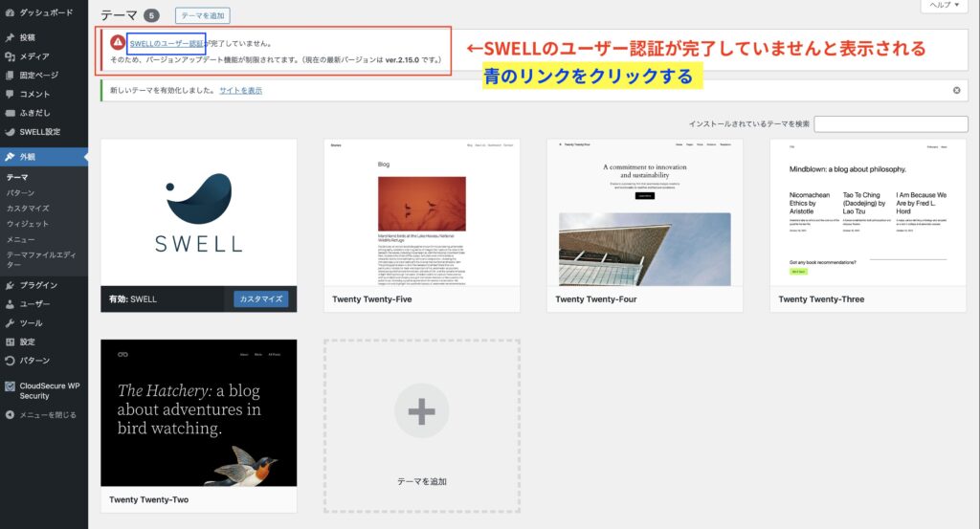
Task: Open メディア via its media icon
Action: point(10,56)
